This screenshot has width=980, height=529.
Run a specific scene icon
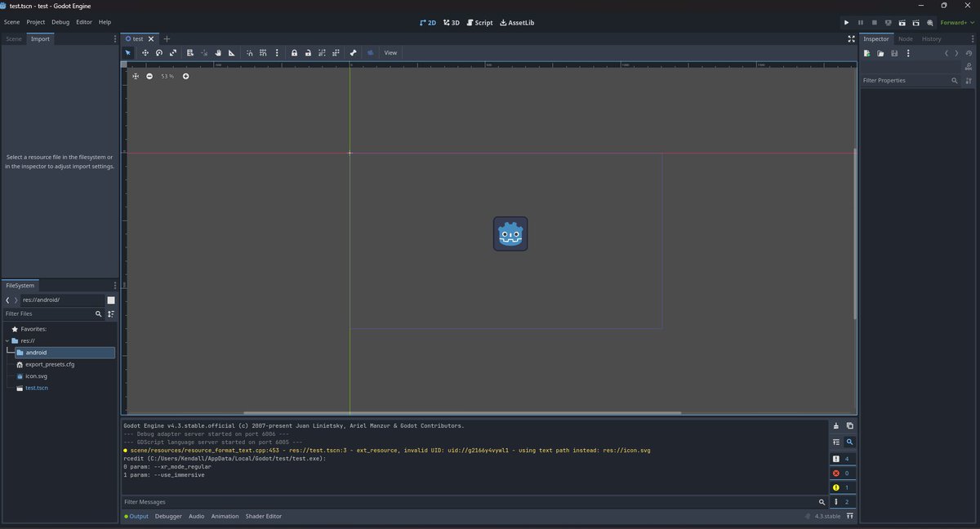915,23
